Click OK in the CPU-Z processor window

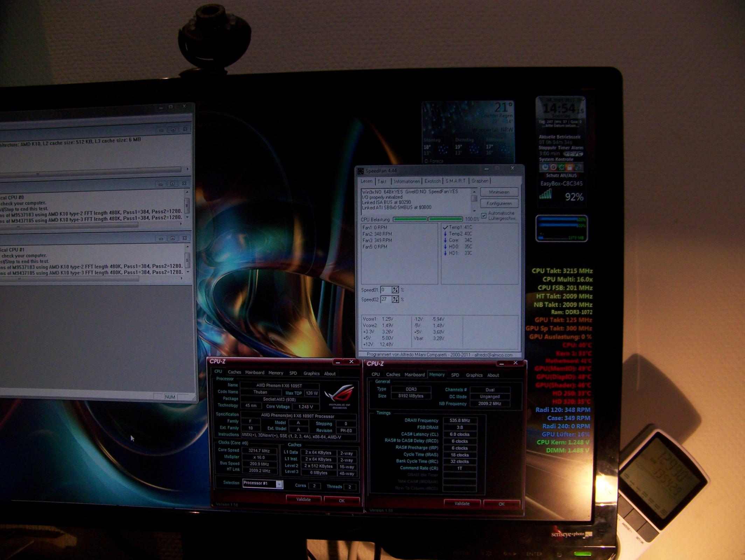click(x=342, y=500)
